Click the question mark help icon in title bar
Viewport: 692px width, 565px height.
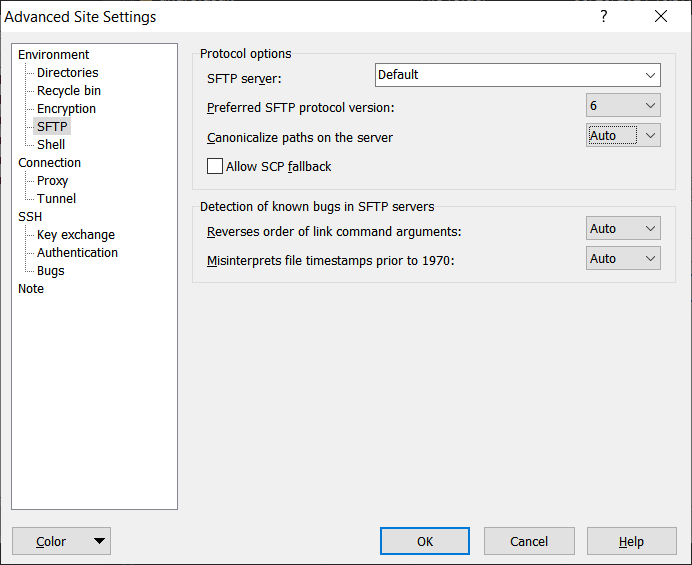point(604,17)
